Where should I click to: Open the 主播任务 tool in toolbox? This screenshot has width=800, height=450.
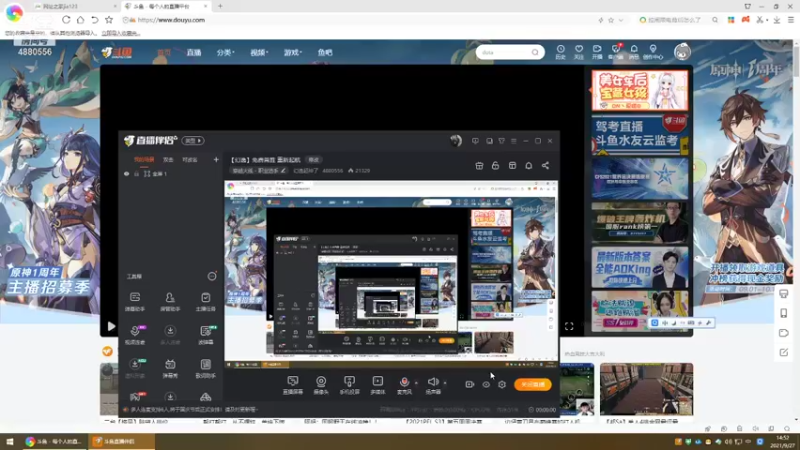pos(206,302)
